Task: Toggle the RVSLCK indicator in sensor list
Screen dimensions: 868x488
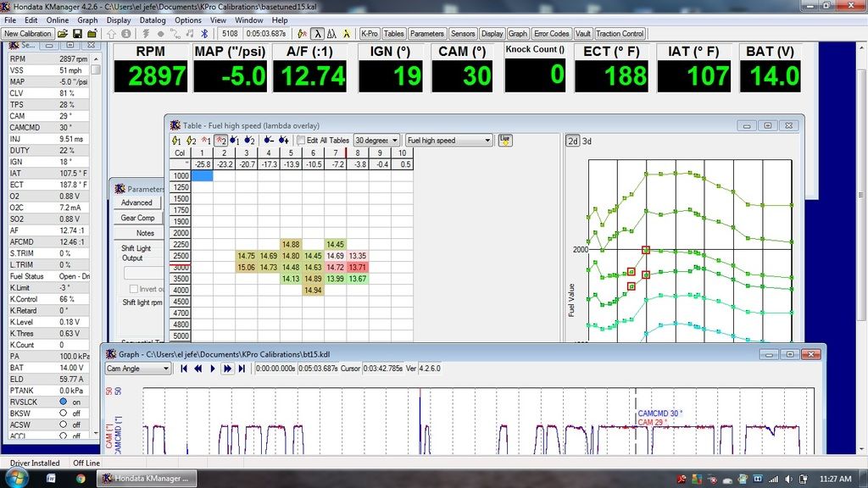Action: 63,401
